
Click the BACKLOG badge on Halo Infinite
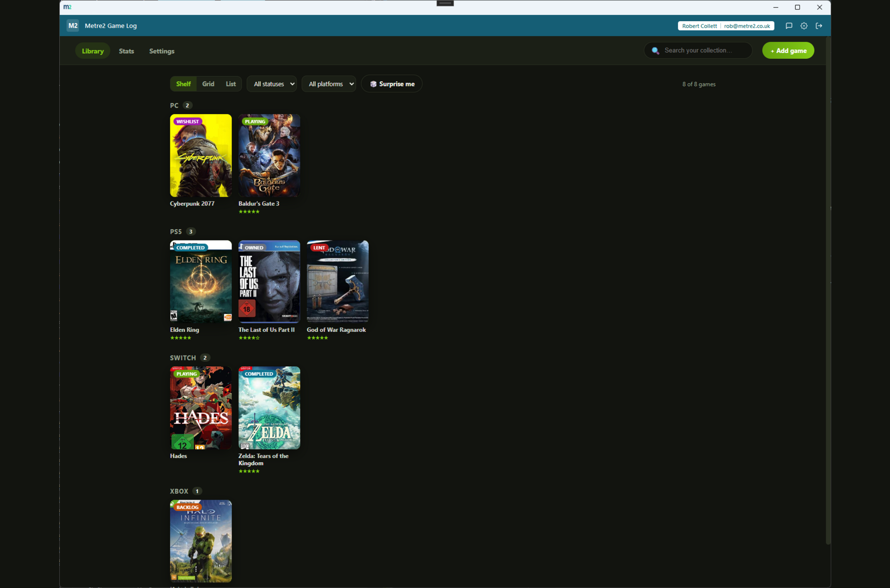coord(187,507)
